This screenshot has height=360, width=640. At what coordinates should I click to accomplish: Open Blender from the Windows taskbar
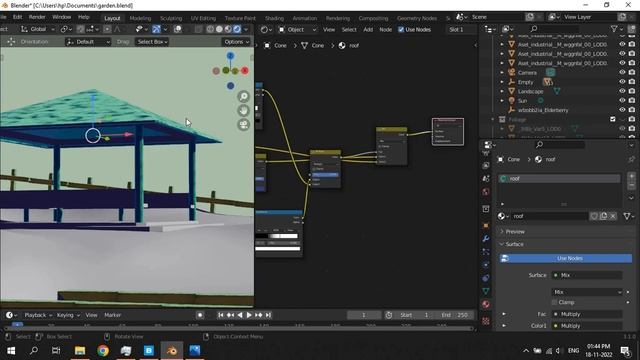(171, 351)
